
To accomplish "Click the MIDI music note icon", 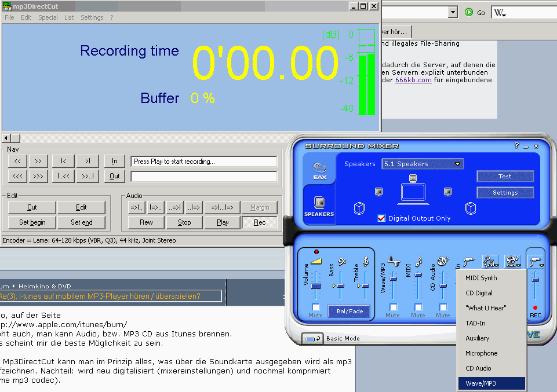I will [418, 262].
